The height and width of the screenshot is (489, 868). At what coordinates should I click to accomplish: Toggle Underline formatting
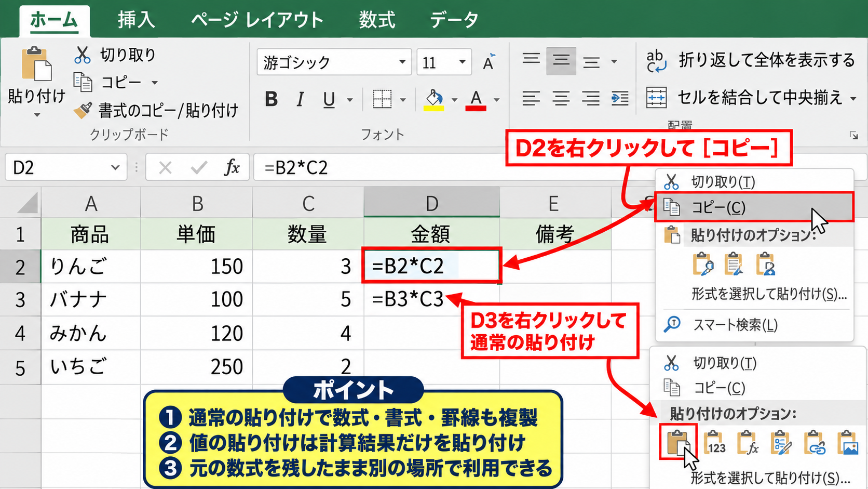[329, 99]
